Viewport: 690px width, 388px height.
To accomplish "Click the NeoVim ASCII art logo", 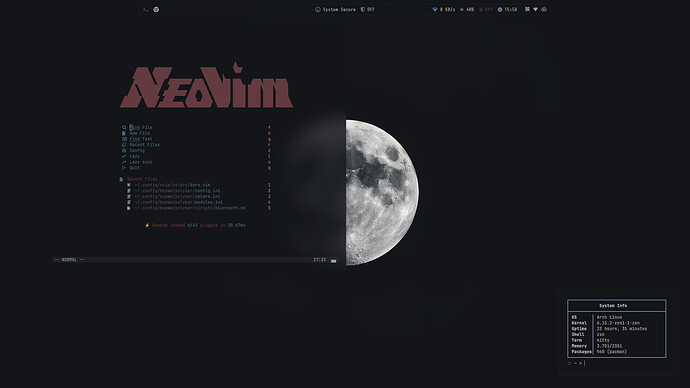I will point(206,85).
